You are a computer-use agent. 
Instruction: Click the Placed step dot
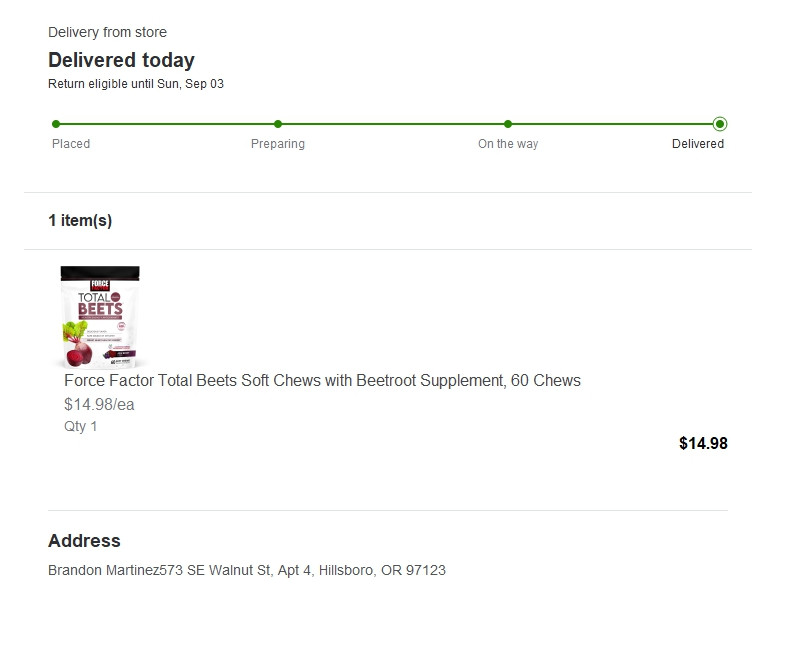56,124
